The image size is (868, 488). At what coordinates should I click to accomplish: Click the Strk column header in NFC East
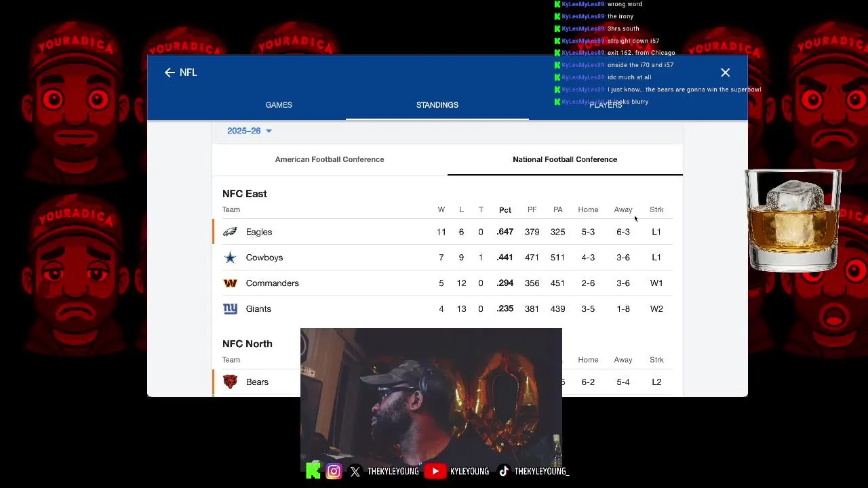click(656, 210)
